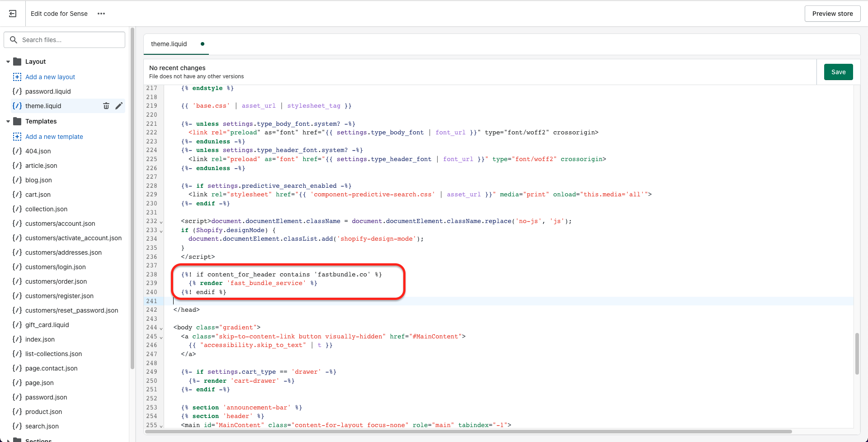Click the code icon beside index.json

coord(17,339)
